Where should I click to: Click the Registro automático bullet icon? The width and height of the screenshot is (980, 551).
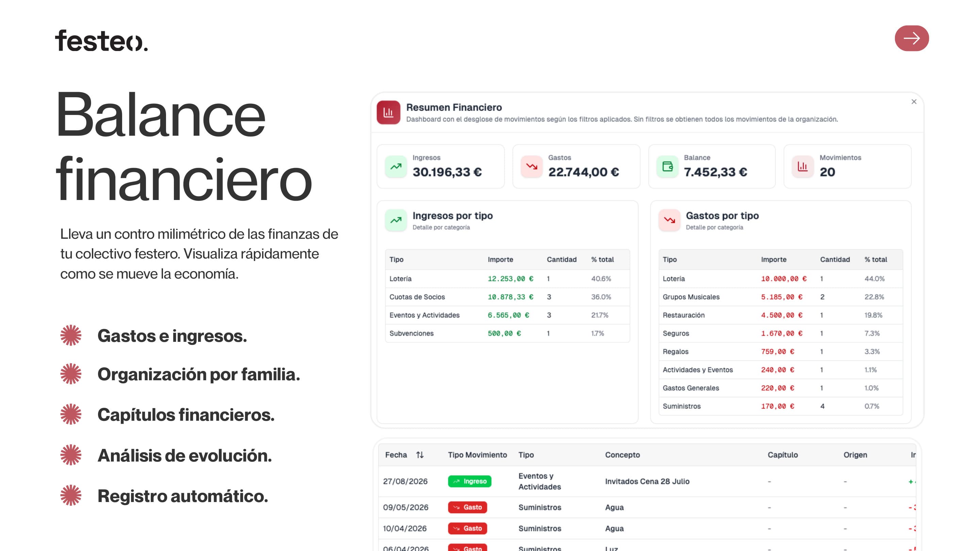pyautogui.click(x=71, y=495)
